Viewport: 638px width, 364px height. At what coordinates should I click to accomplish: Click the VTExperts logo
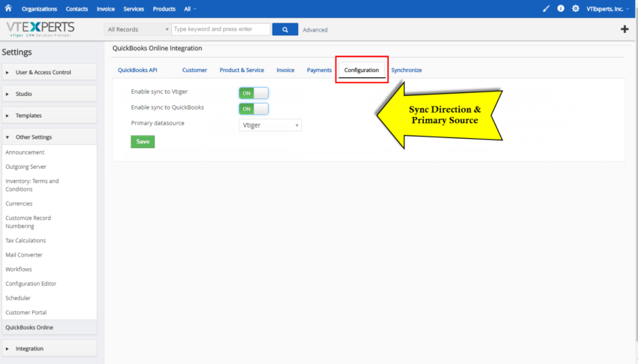tap(41, 29)
